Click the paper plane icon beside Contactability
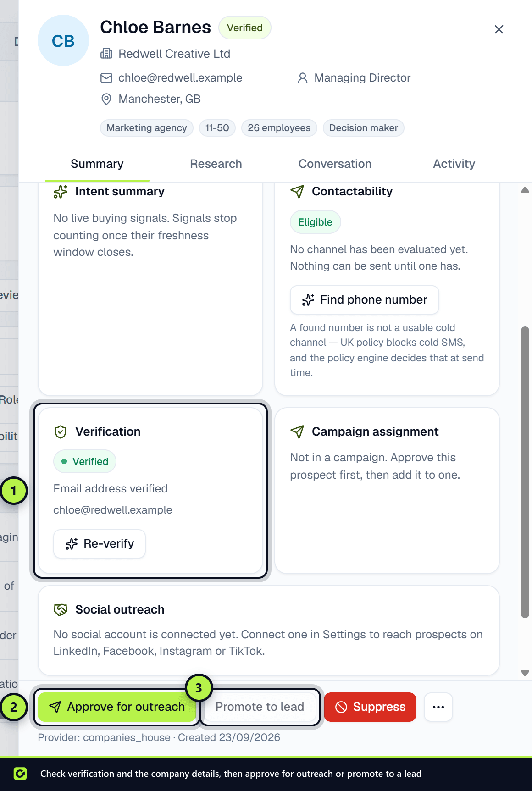 point(297,192)
